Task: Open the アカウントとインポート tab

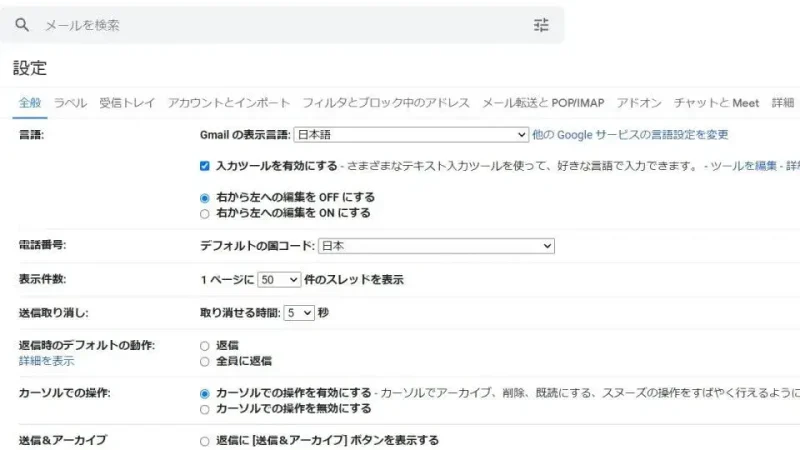Action: (229, 103)
